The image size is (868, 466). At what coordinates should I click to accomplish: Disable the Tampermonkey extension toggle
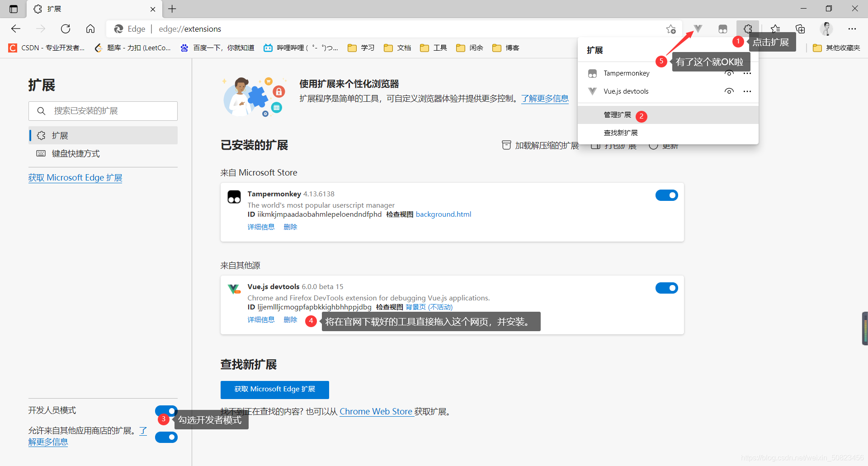click(x=666, y=195)
